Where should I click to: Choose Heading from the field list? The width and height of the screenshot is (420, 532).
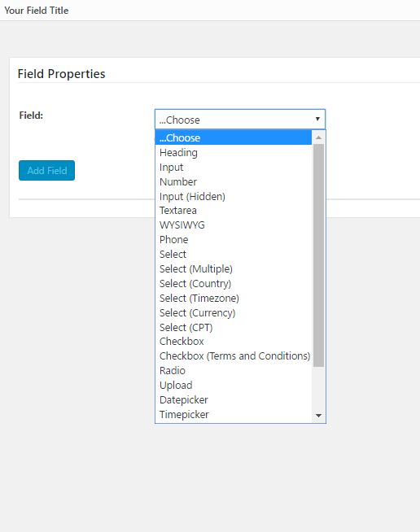pos(234,153)
